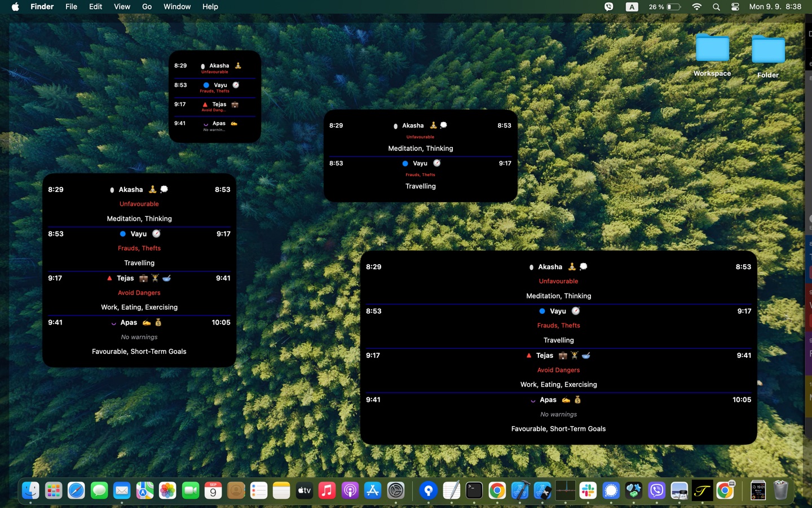Click 'Work, Eating, Exercising' in the left large widget

[x=139, y=308]
